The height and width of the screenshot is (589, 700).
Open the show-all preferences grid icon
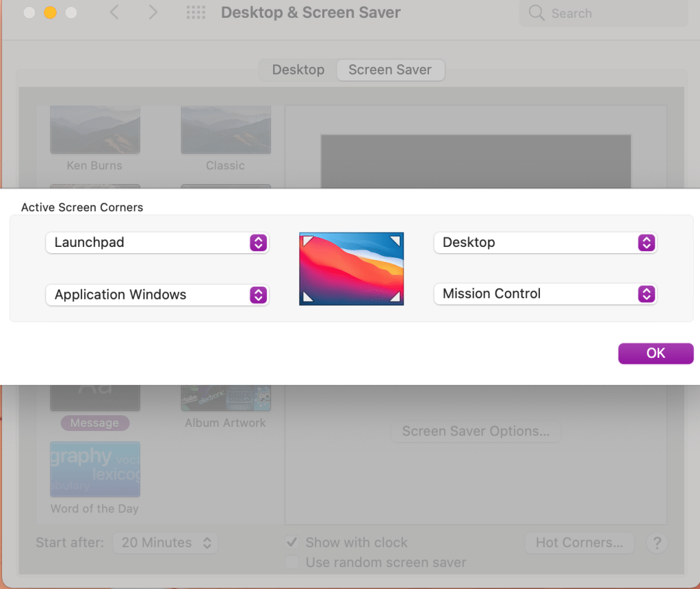tap(196, 12)
